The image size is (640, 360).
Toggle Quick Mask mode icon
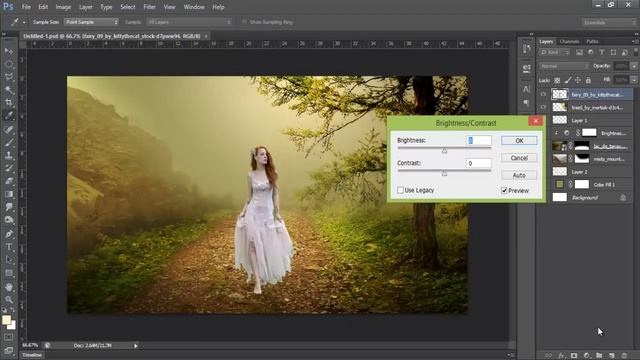pos(9,338)
